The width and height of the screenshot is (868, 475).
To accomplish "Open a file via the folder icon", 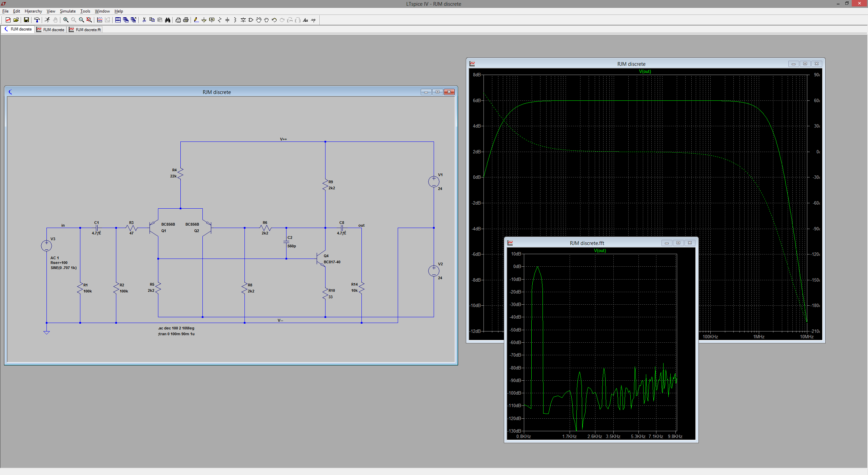I will point(16,20).
